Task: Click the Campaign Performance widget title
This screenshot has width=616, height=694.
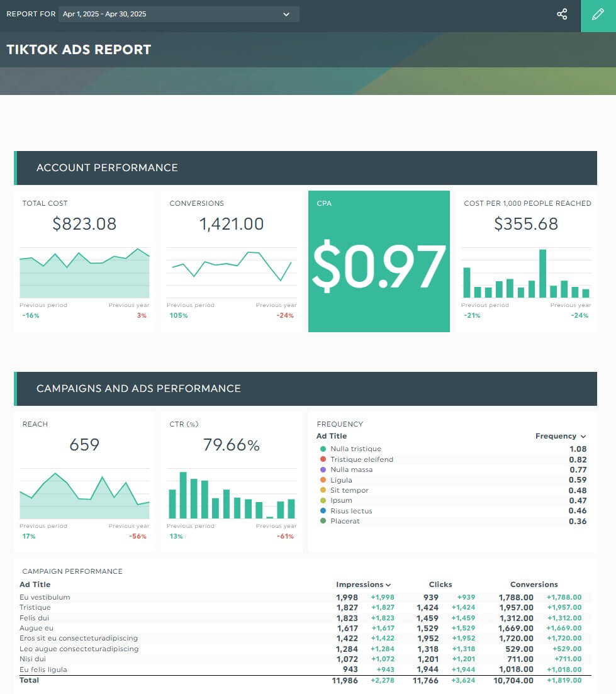Action: coord(72,571)
